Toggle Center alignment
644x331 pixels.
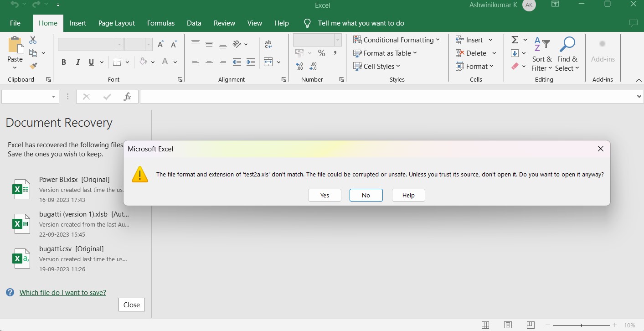click(x=209, y=62)
